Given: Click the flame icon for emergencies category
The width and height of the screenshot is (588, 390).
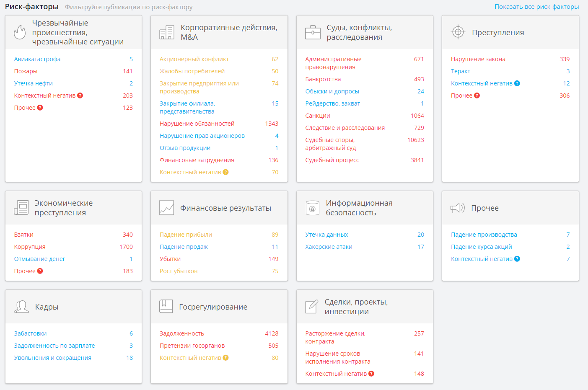Looking at the screenshot, I should (x=20, y=32).
